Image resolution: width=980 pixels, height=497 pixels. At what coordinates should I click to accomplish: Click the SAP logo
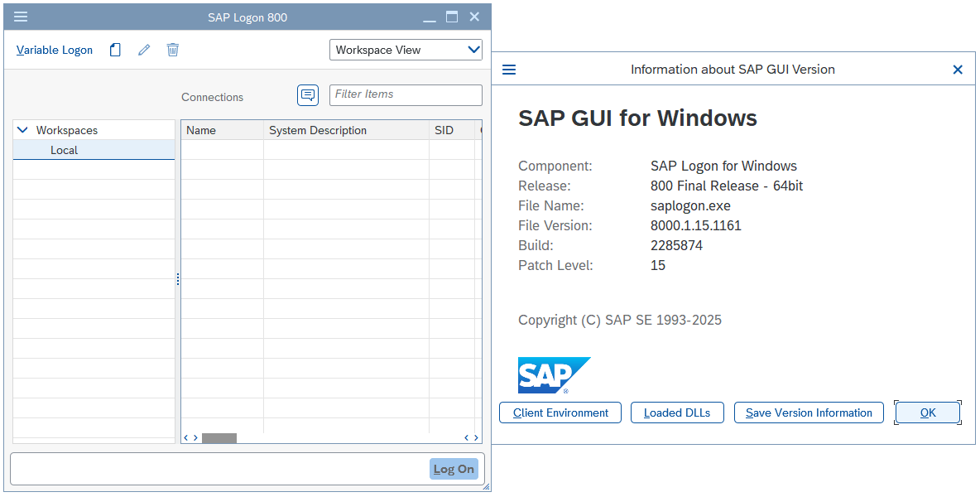(555, 375)
